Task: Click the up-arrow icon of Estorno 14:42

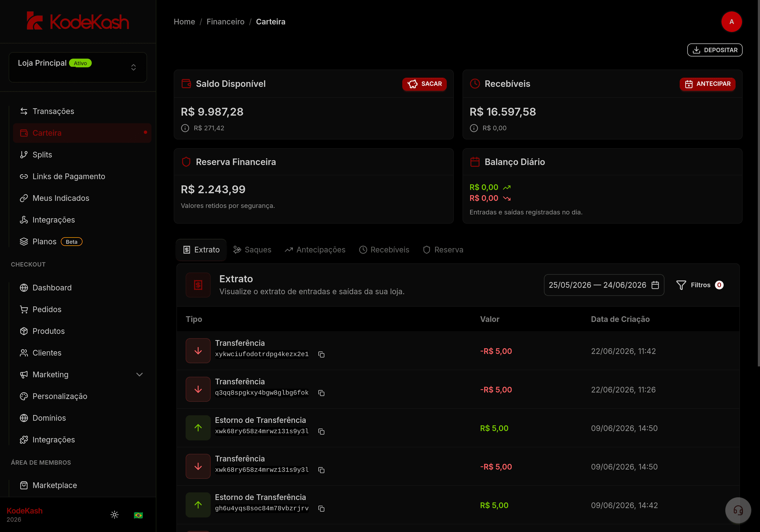Action: pos(198,505)
